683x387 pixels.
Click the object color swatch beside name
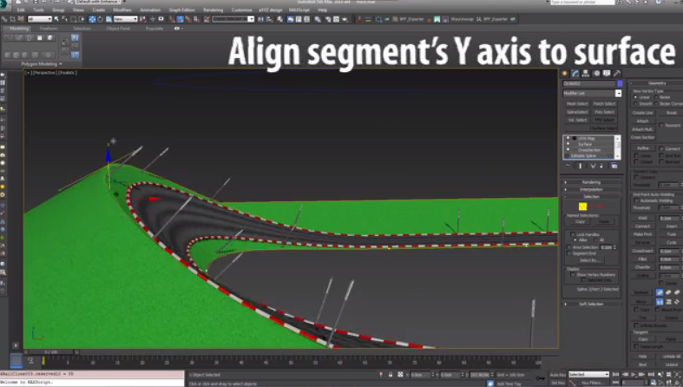[x=620, y=83]
